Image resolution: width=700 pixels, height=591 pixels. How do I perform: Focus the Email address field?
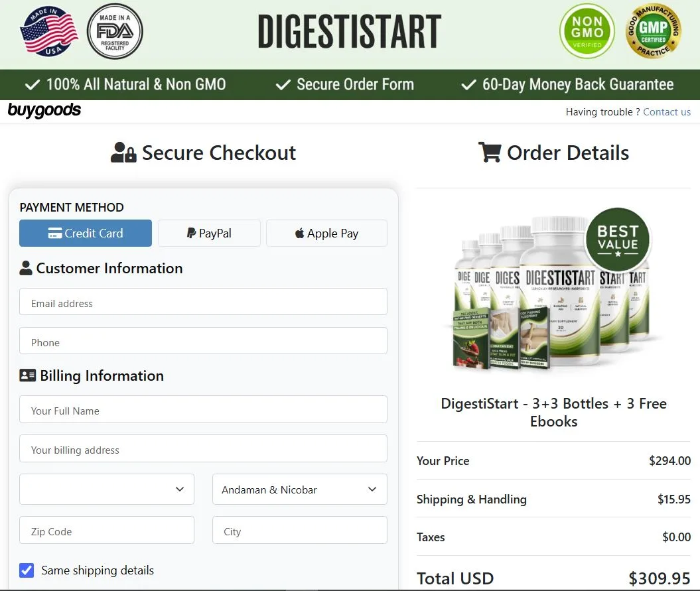pyautogui.click(x=203, y=301)
